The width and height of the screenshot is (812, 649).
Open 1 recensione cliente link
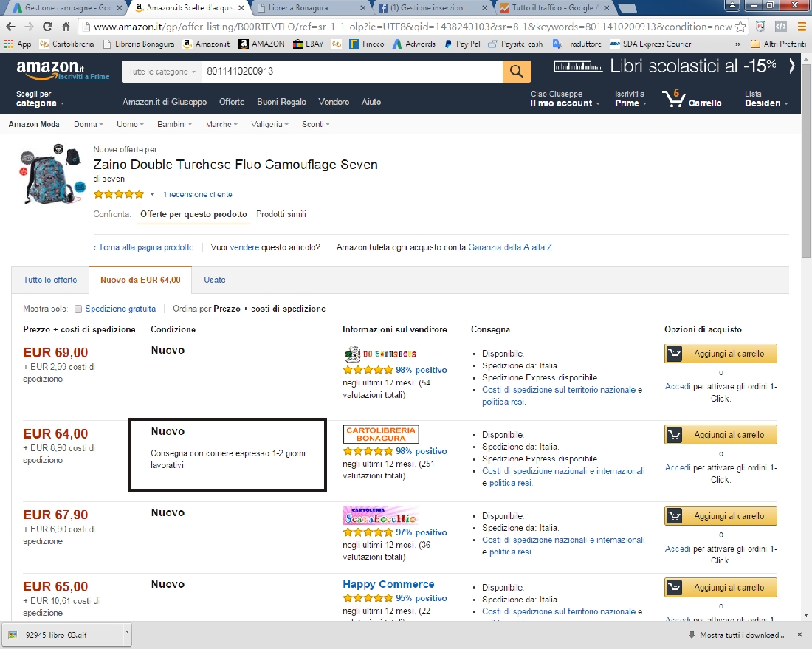tap(197, 194)
